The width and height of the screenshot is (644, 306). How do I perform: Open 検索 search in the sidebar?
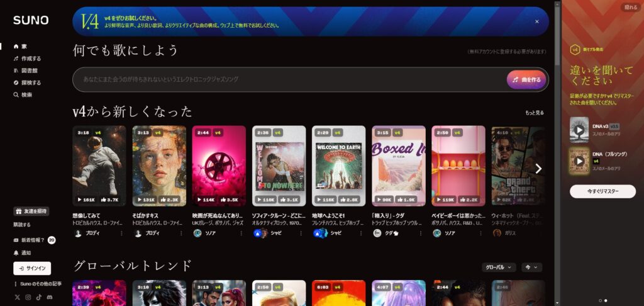23,94
